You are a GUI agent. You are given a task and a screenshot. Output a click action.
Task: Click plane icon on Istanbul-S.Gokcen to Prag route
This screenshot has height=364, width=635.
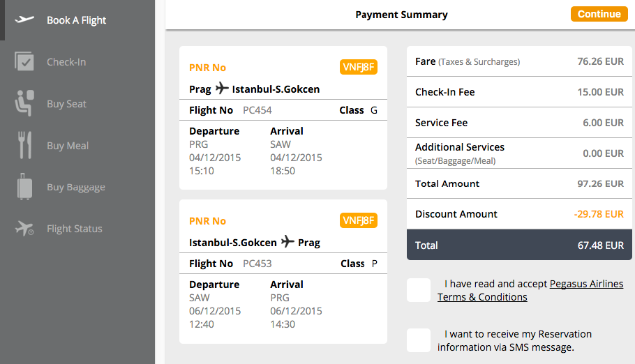(287, 241)
